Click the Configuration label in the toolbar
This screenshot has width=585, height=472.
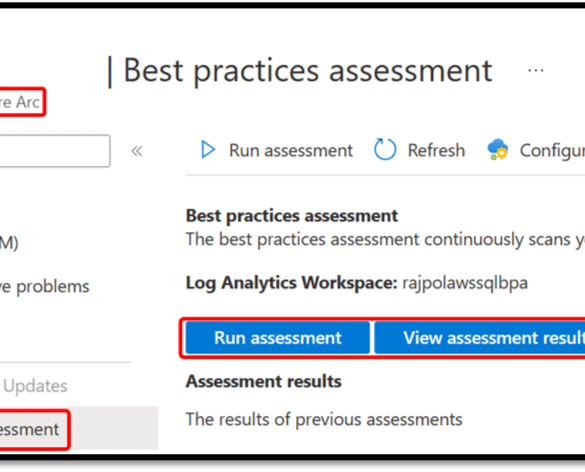(552, 151)
